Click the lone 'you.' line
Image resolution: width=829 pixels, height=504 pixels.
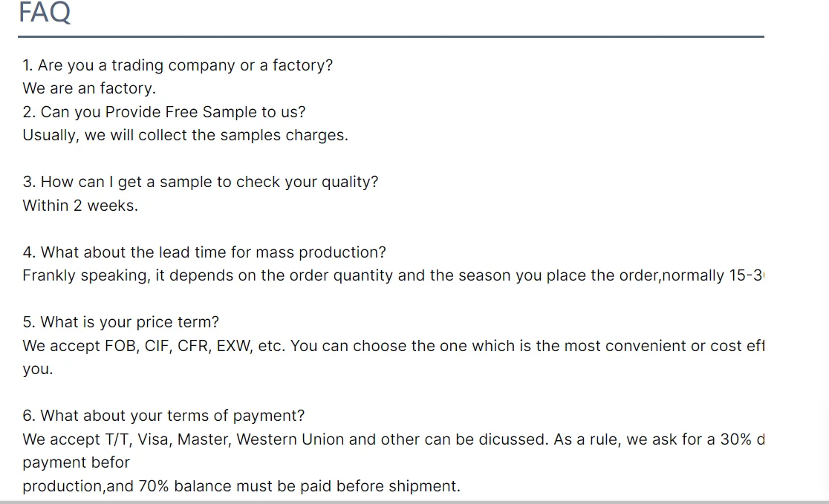pyautogui.click(x=38, y=369)
